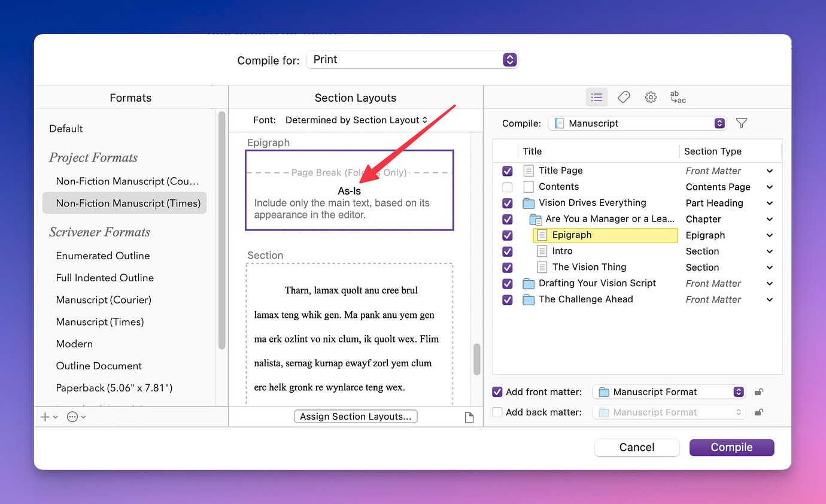
Task: Open compile Settings gear icon
Action: pos(651,96)
